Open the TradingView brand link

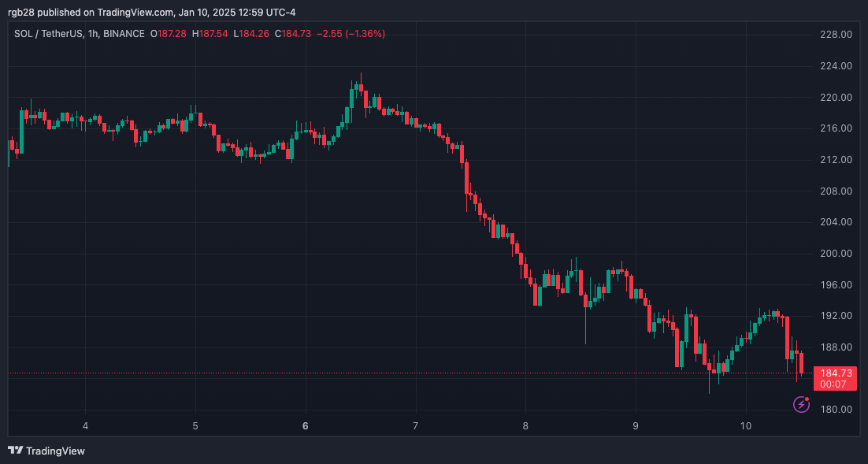[x=46, y=451]
